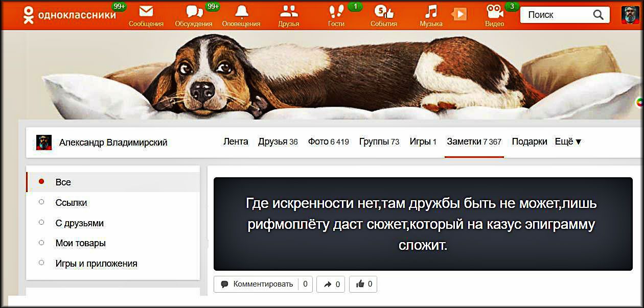Select the Ссылки filter radio option
Screen dimensions: 644x308
(x=71, y=203)
